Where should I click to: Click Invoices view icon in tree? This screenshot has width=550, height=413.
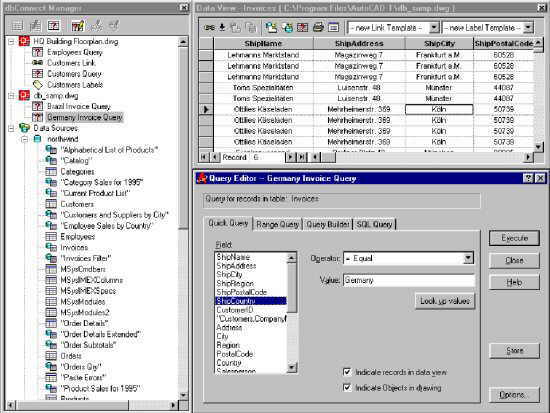[x=51, y=247]
